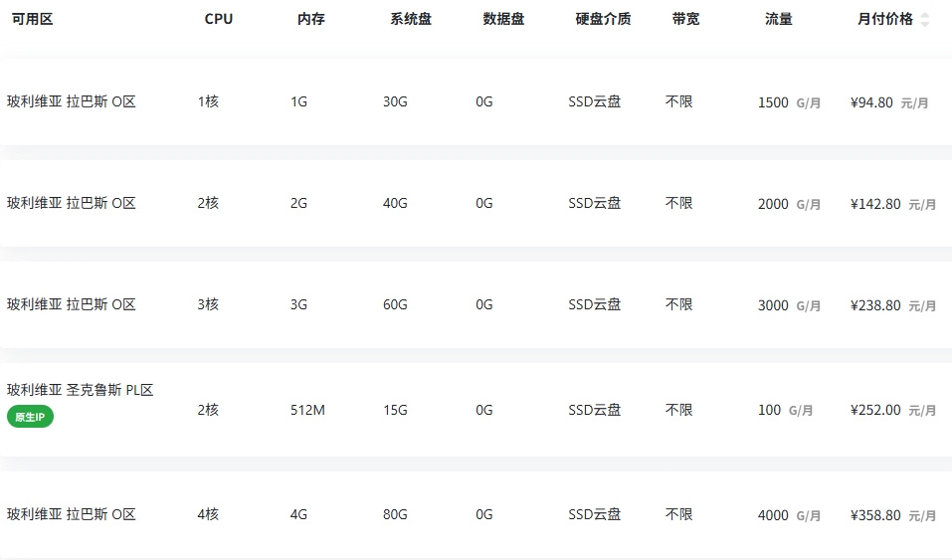The width and height of the screenshot is (952, 560).
Task: Click the 流量 column header
Action: click(779, 19)
